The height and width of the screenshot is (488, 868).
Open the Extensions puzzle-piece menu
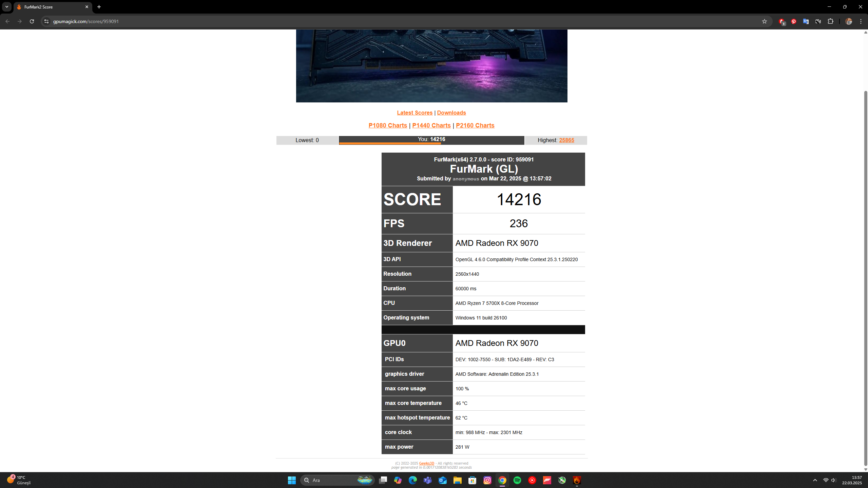[x=830, y=21]
